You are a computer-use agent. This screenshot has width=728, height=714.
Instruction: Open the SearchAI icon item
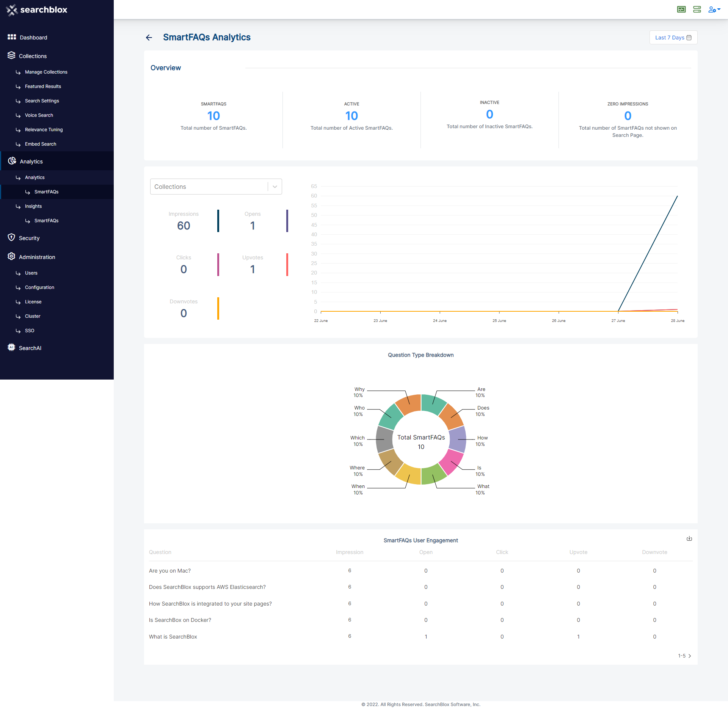(x=11, y=347)
